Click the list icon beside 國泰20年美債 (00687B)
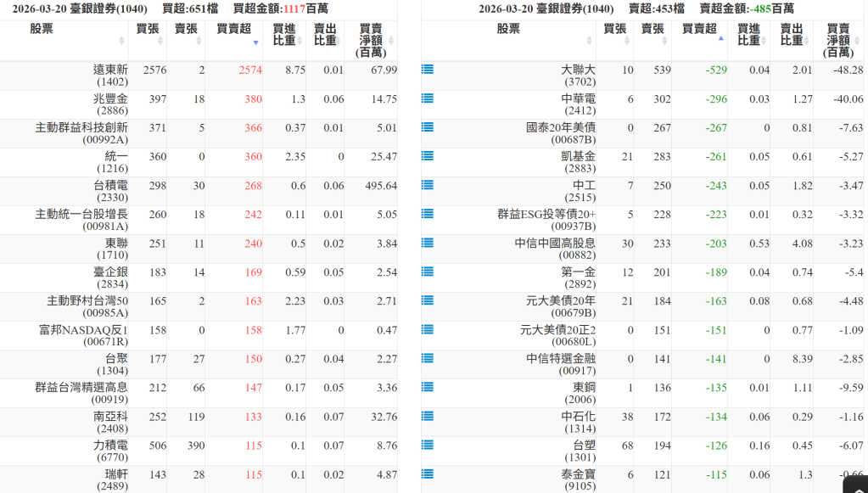The height and width of the screenshot is (493, 868). click(428, 127)
